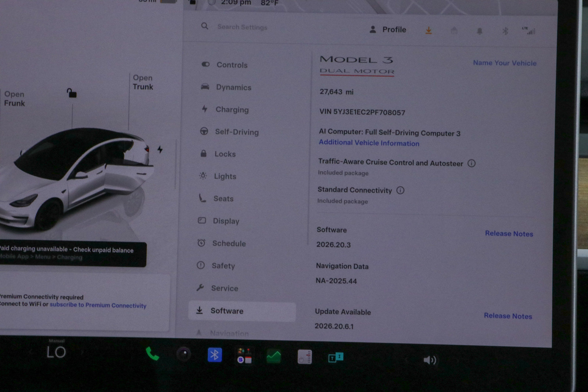
Task: Tap the Open Frunk button
Action: [14, 99]
